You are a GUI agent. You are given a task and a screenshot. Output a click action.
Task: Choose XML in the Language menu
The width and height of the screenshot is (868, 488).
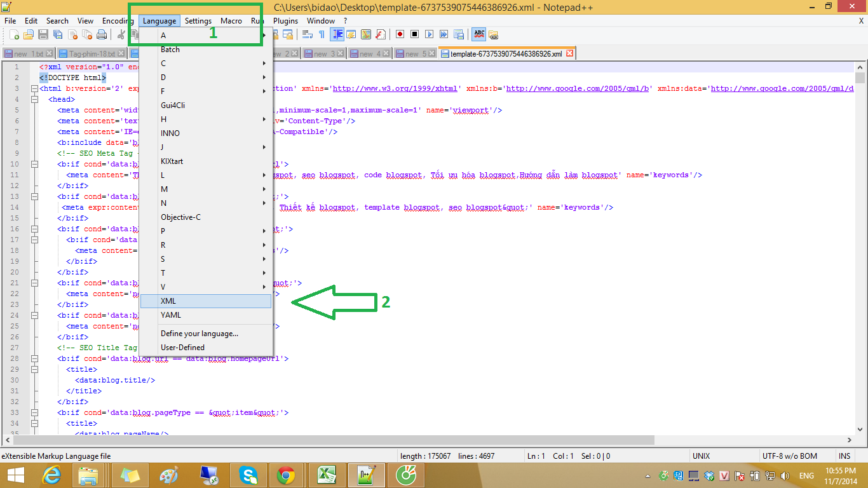pyautogui.click(x=206, y=301)
